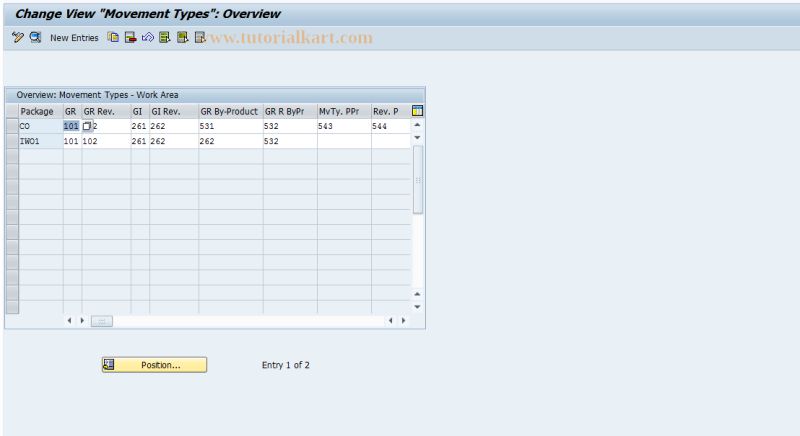Select row selector for package IWO1

click(x=12, y=141)
